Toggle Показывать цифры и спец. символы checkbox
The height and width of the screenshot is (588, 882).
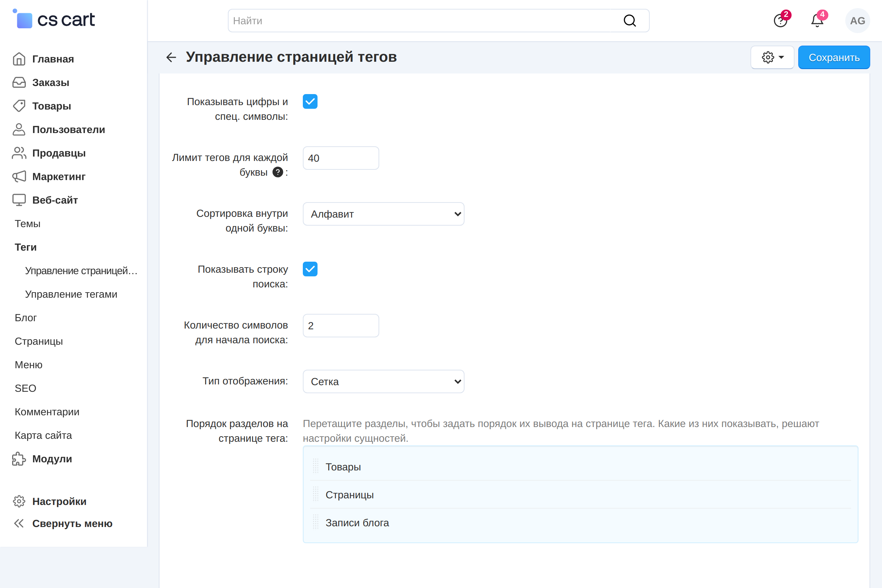click(310, 102)
